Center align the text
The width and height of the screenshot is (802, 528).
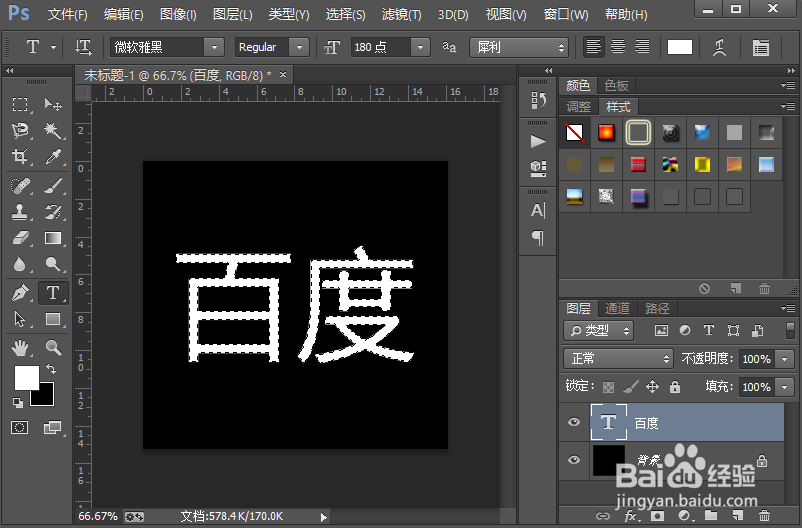[618, 48]
